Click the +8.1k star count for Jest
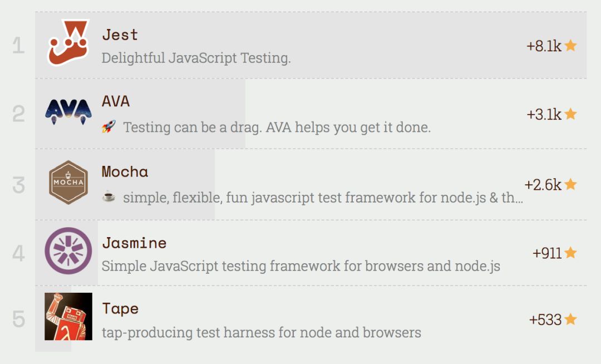Screen dimensions: 601x364 [544, 46]
